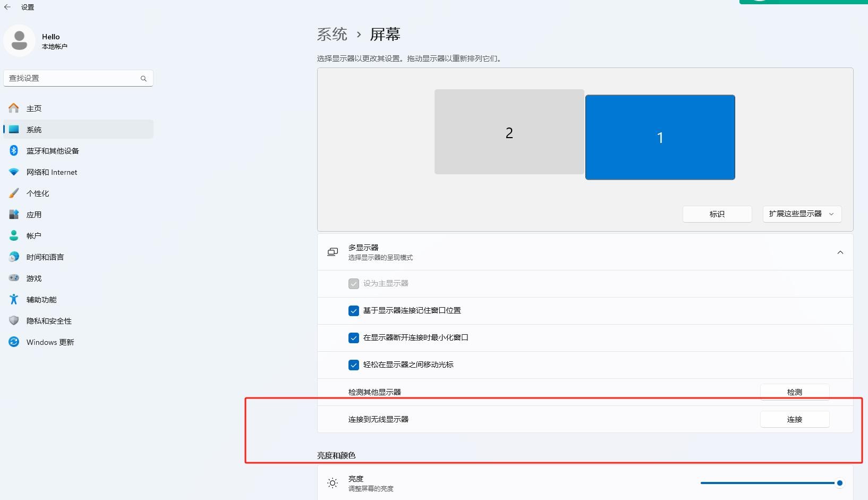Collapse the multiple displays section
This screenshot has width=868, height=500.
[x=840, y=252]
